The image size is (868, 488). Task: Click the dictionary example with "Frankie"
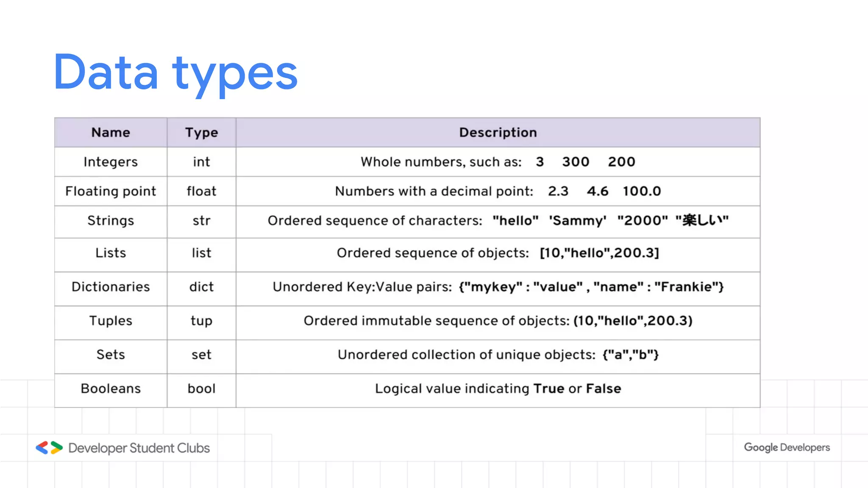(591, 287)
